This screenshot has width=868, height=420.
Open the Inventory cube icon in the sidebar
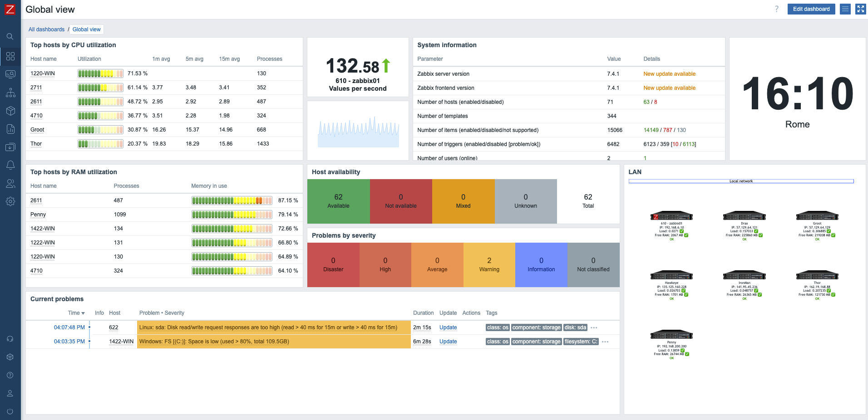pos(10,111)
